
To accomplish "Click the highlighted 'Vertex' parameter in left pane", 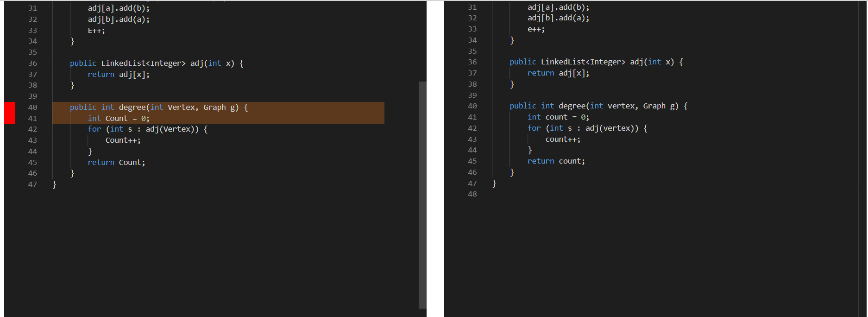I will click(x=181, y=107).
